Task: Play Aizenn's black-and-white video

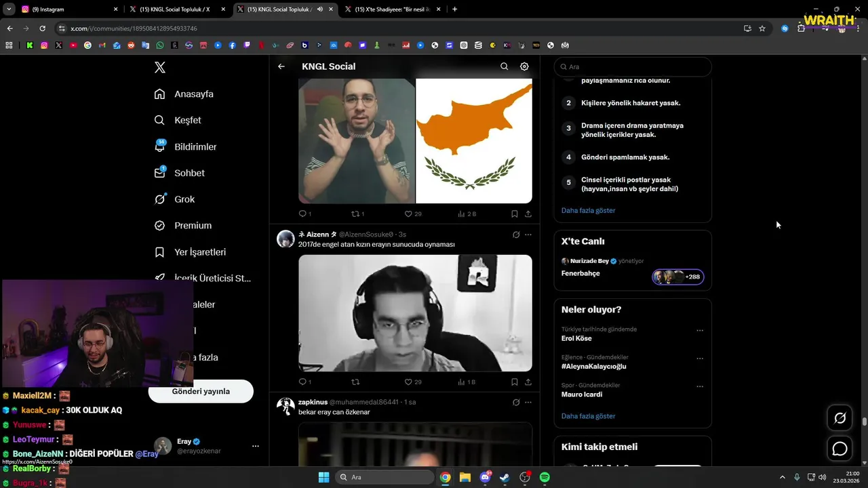Action: 416,313
